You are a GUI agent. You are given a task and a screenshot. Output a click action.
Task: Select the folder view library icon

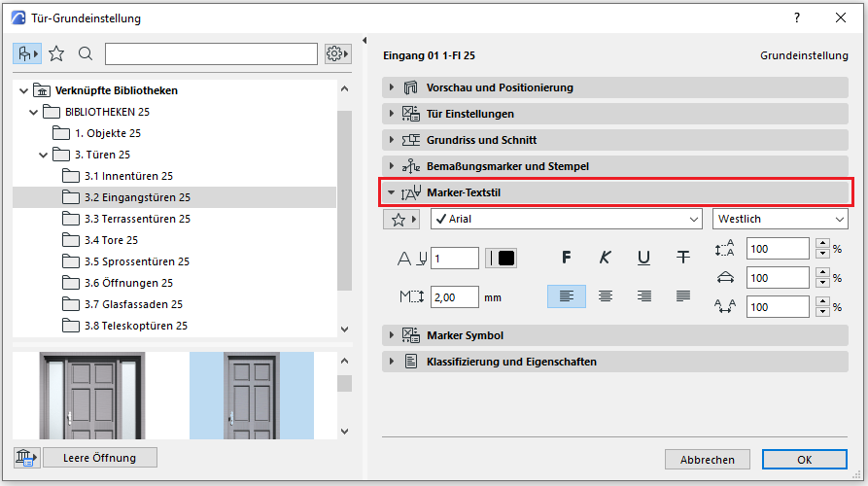pos(26,53)
